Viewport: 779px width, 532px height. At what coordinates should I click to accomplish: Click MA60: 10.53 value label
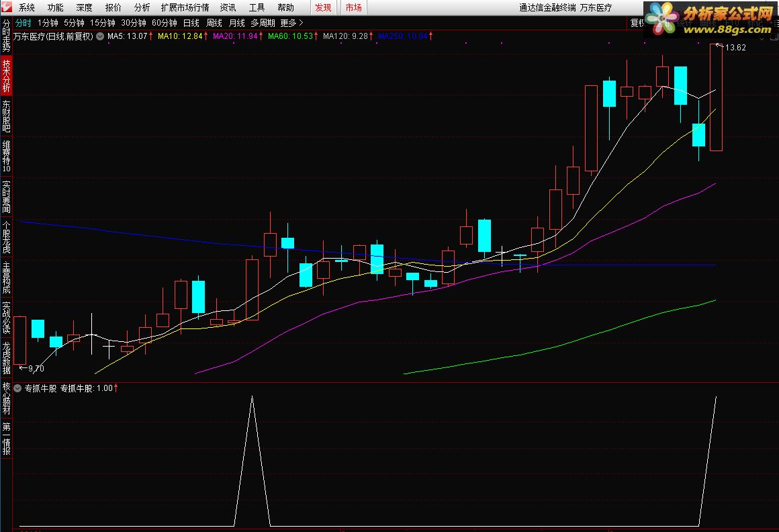290,36
